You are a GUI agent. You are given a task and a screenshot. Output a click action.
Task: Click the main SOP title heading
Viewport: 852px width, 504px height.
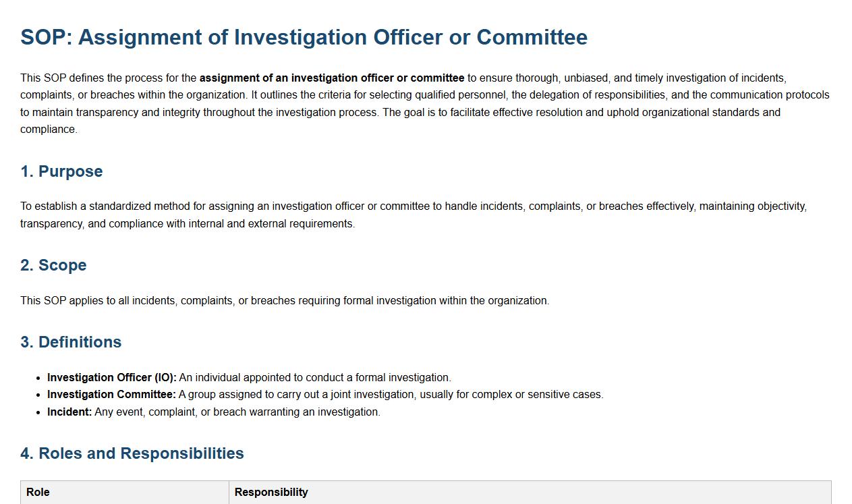click(304, 37)
